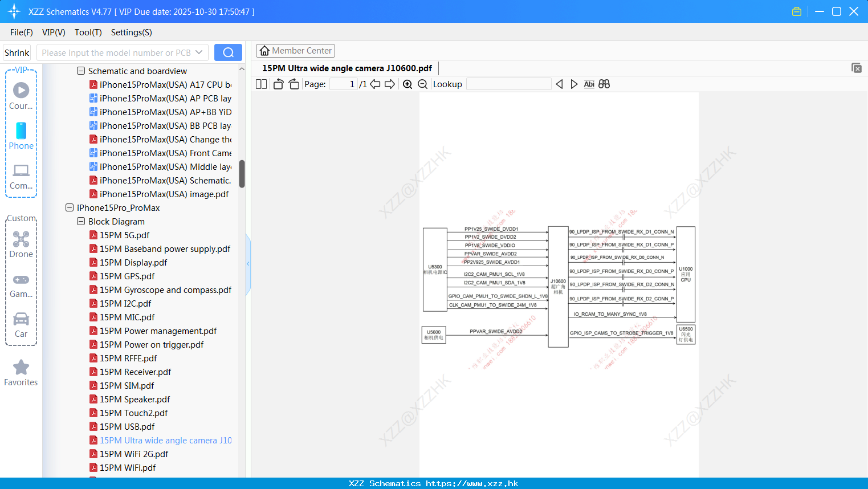Viewport: 868px width, 489px height.
Task: Open 15PM Baseband power supply.pdf
Action: 160,249
